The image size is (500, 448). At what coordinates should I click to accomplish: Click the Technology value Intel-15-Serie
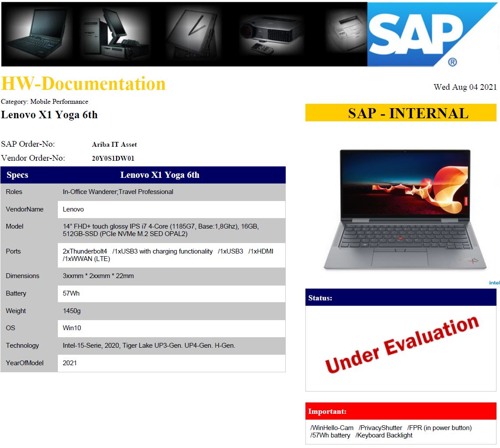tap(149, 346)
